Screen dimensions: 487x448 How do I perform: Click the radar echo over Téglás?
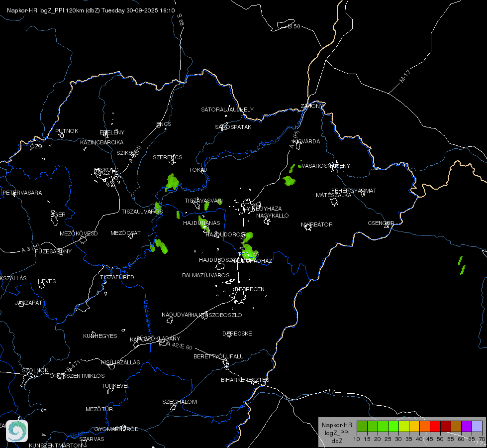(x=249, y=251)
